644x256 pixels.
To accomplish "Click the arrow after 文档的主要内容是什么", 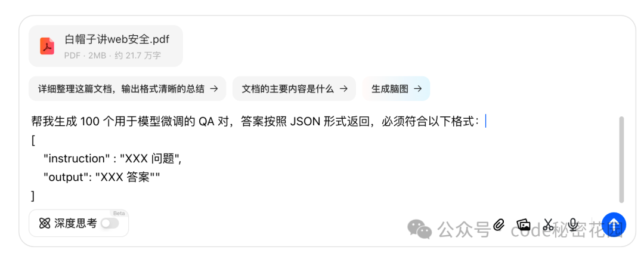I will point(344,89).
